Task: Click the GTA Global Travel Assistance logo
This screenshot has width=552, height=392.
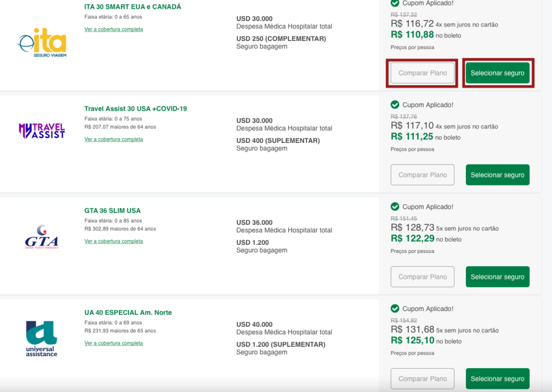Action: (42, 237)
